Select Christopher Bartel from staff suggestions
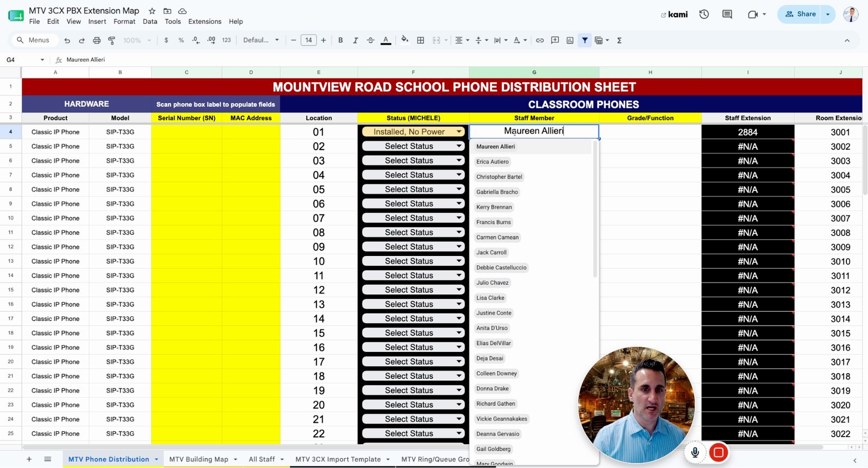This screenshot has height=468, width=868. pos(499,177)
